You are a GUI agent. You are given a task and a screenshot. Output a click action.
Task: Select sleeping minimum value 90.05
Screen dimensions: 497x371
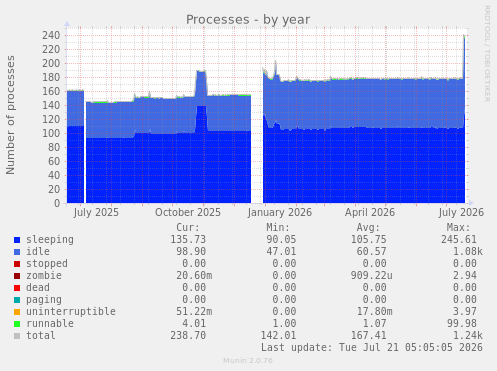pos(281,240)
